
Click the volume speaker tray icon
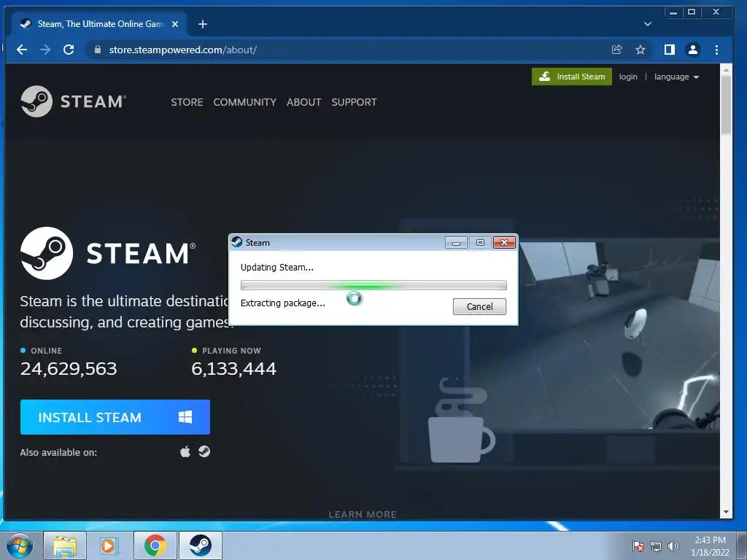click(x=673, y=546)
